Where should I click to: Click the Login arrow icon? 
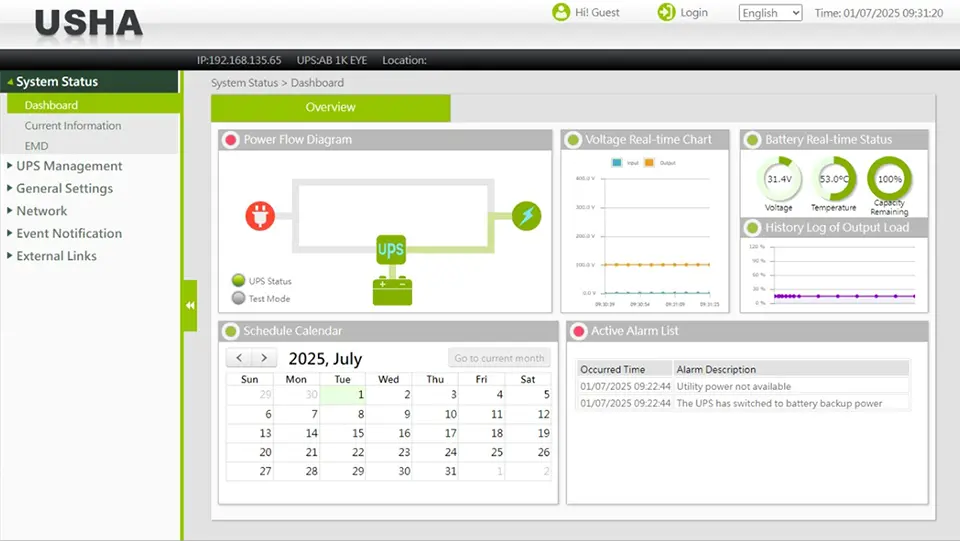tap(666, 12)
